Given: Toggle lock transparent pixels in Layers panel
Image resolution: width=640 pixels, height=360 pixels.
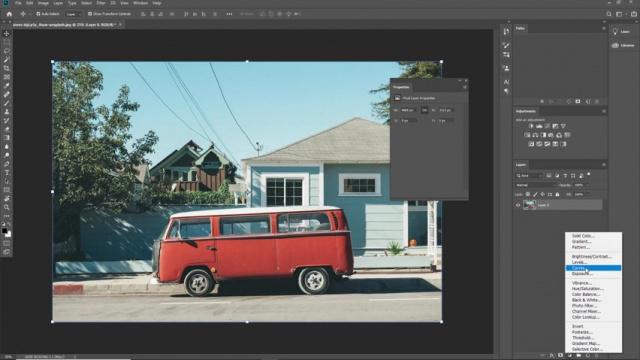Looking at the screenshot, I should click(x=528, y=195).
